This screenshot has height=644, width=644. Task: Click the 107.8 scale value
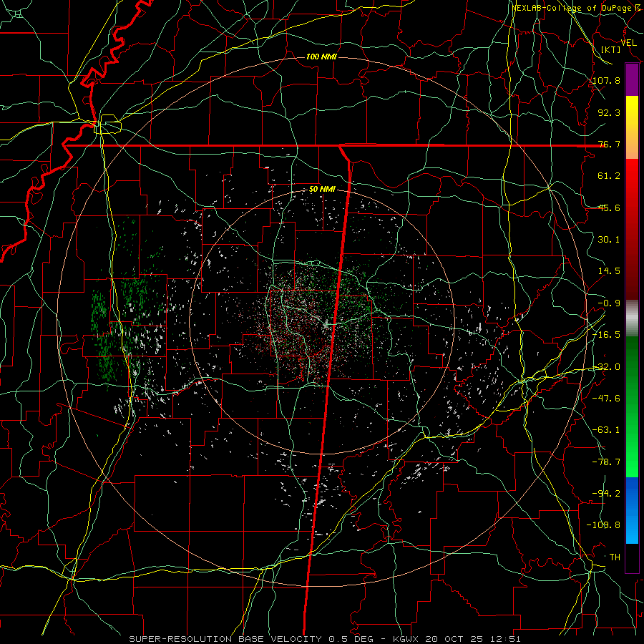(607, 80)
